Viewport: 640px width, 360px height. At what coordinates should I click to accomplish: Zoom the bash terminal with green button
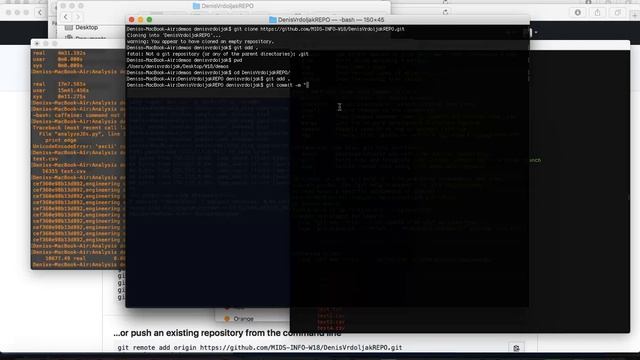[149, 20]
